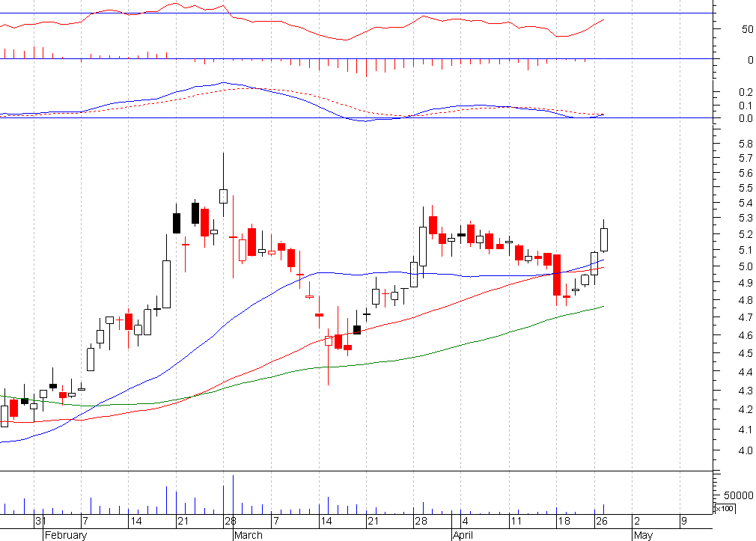Click the 26 date label
The width and height of the screenshot is (756, 541).
pos(601,522)
